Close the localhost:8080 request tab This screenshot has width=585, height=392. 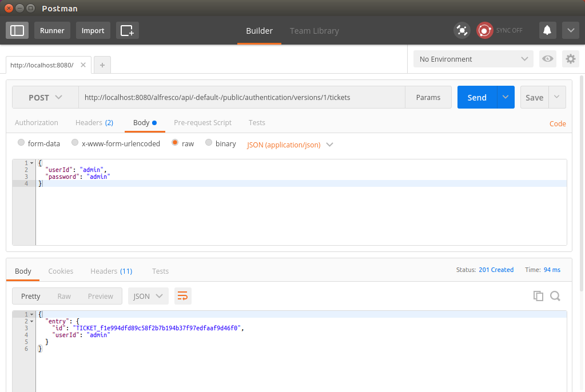point(83,65)
